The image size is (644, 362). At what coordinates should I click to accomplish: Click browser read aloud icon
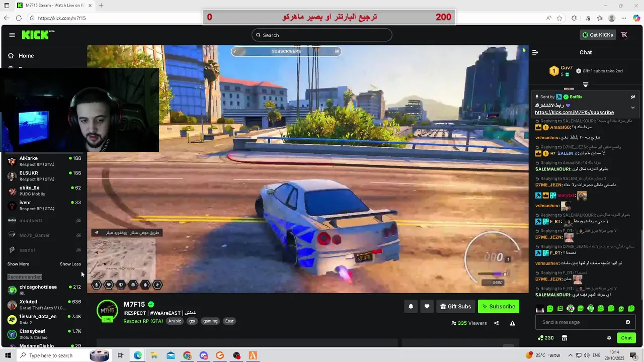(549, 18)
